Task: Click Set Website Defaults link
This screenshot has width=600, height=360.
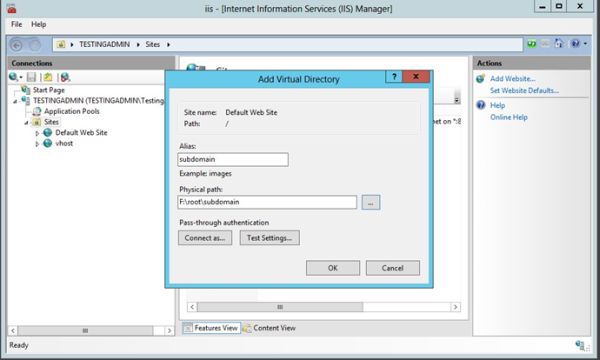Action: point(524,91)
